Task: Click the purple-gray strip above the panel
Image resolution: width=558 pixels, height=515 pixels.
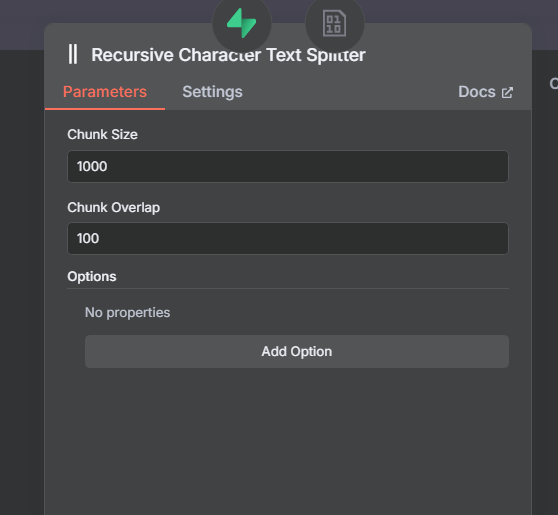Action: pos(107,11)
